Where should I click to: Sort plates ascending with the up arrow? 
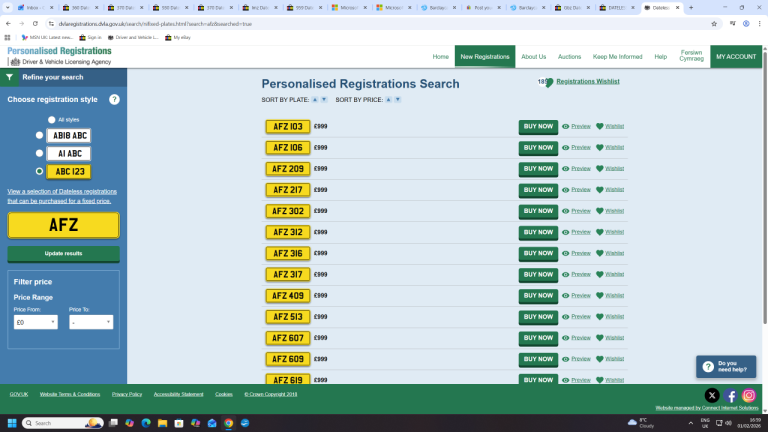315,99
